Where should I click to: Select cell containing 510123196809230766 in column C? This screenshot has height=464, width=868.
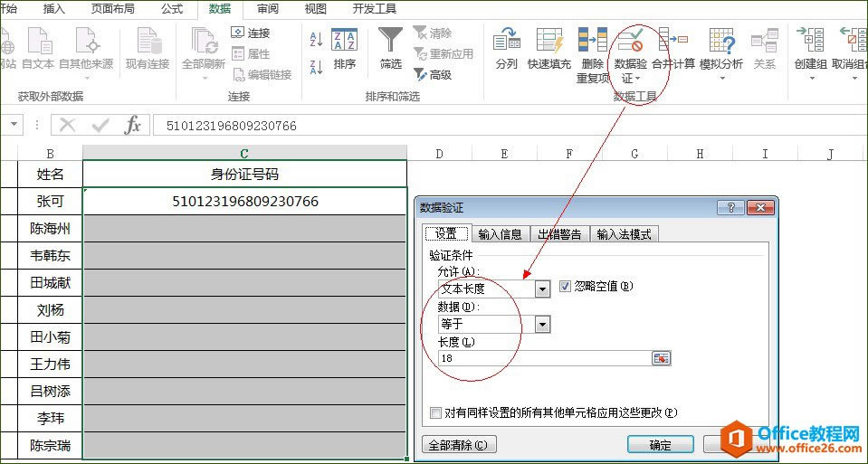tap(244, 201)
